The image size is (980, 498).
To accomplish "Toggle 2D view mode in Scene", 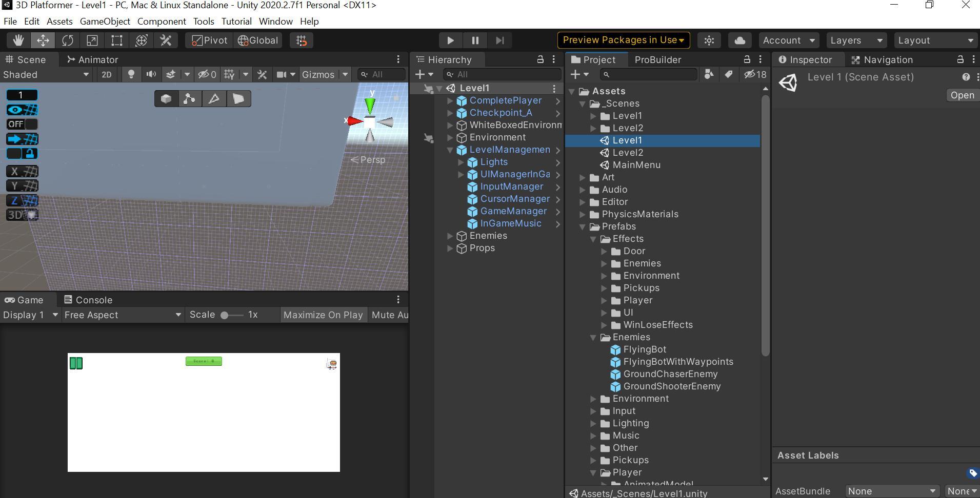I will click(106, 75).
